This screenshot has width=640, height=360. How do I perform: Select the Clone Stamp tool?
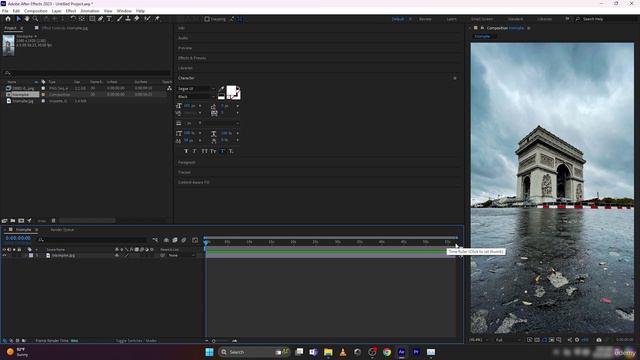pos(128,19)
